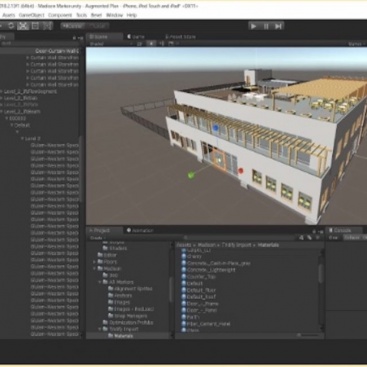Click the blue Z-axis gizmo handle
The width and height of the screenshot is (367, 367).
click(x=216, y=128)
